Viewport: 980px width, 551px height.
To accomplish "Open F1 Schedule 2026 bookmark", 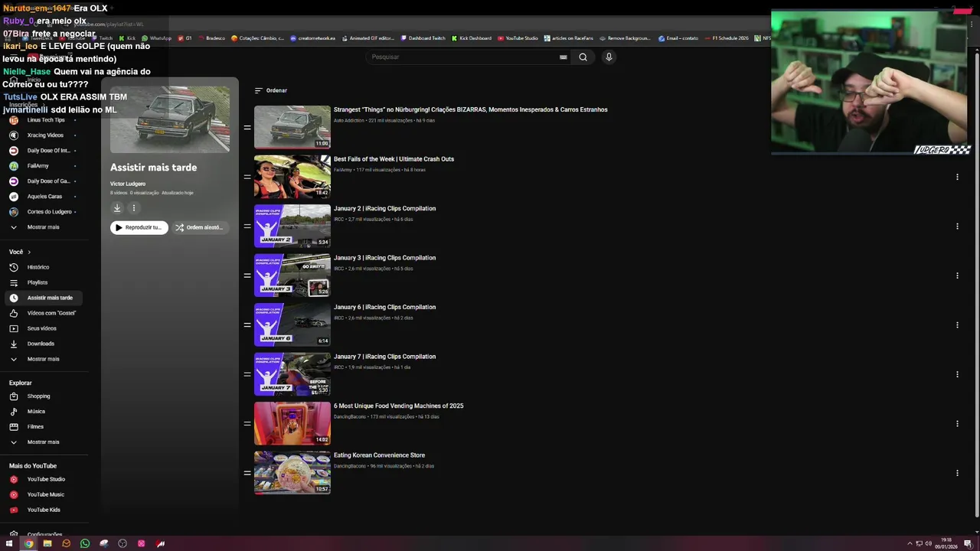I will point(726,38).
